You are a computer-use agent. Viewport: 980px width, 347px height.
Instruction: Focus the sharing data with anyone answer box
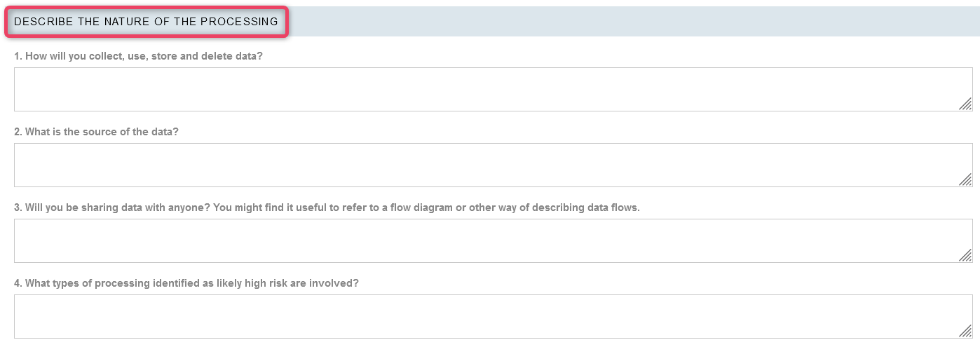click(x=494, y=240)
